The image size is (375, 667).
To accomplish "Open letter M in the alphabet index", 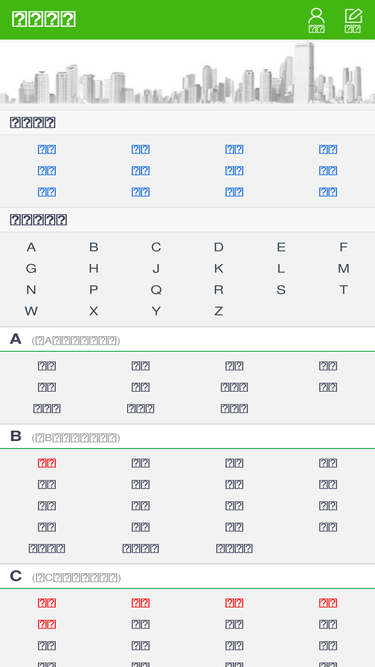I will (x=344, y=268).
